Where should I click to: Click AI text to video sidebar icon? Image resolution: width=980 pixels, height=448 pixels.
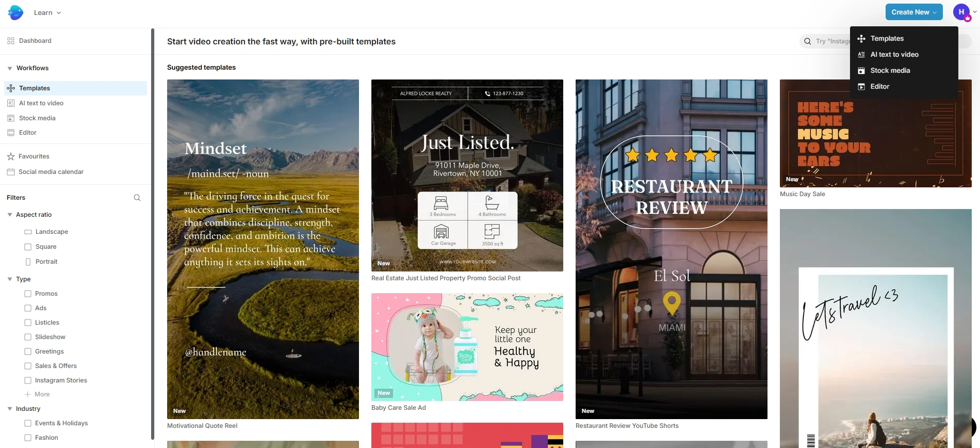coord(11,103)
